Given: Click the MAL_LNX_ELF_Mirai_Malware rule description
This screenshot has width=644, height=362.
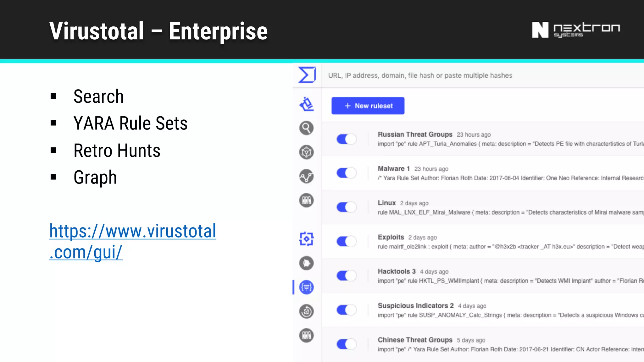Looking at the screenshot, I should pos(511,212).
